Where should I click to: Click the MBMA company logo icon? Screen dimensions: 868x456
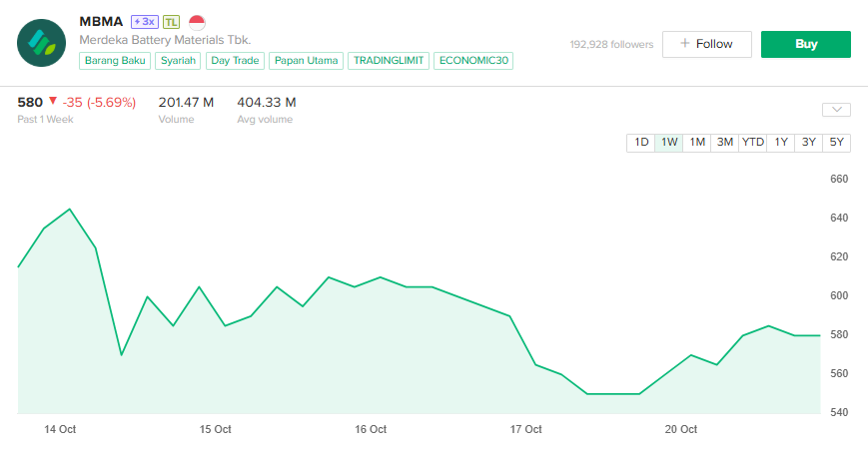click(42, 42)
